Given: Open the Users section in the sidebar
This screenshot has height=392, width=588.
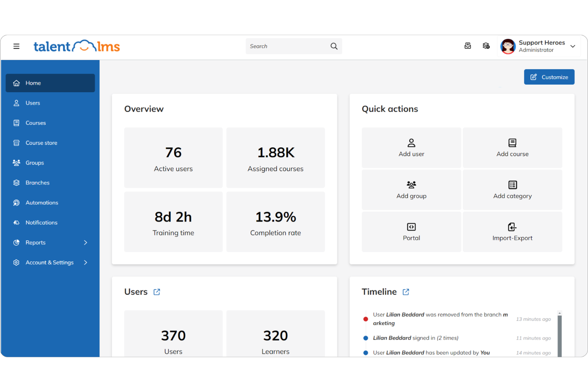Looking at the screenshot, I should tap(33, 103).
